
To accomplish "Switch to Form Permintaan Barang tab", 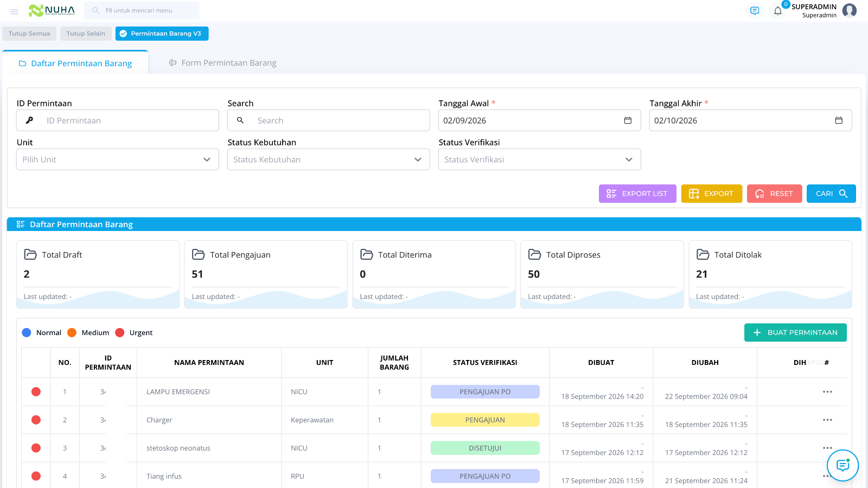I will (x=223, y=63).
